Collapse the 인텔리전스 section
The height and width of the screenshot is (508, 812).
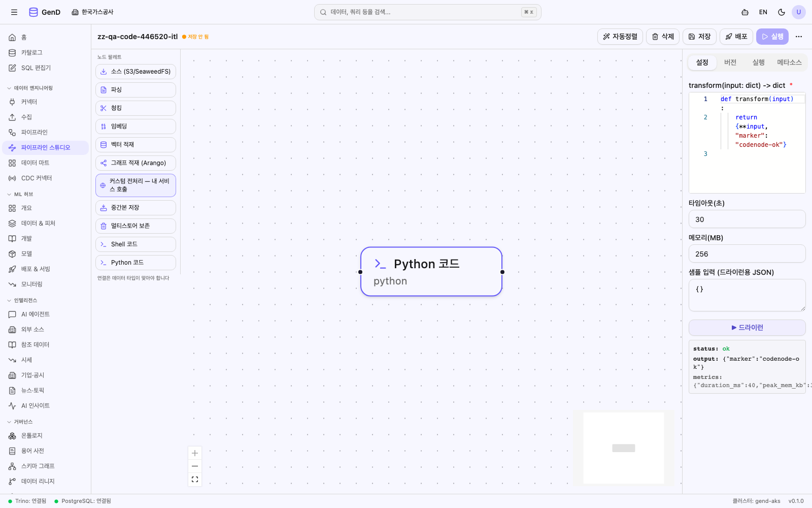click(22, 301)
